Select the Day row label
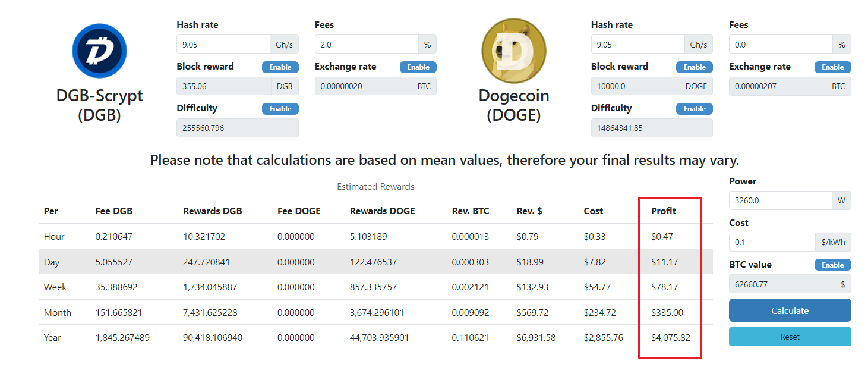The height and width of the screenshot is (367, 868). pyautogui.click(x=52, y=262)
